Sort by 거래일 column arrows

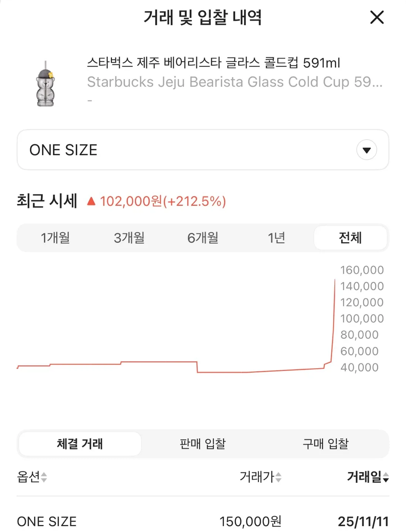click(386, 477)
